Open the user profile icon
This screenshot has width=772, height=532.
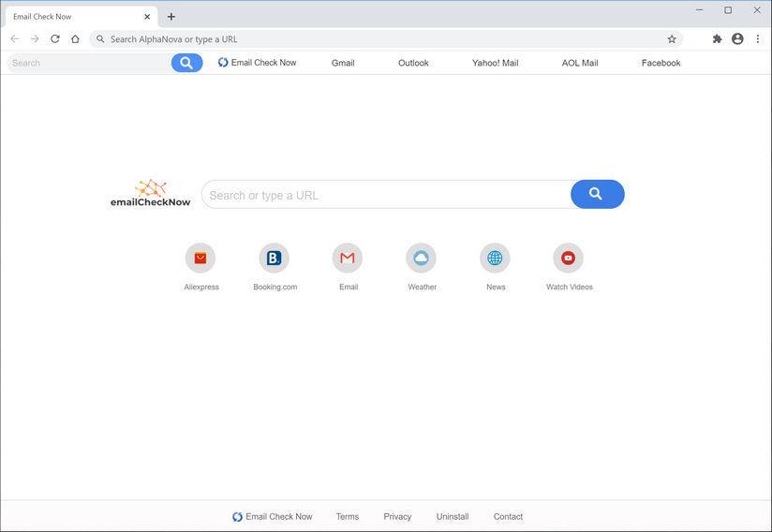click(737, 39)
